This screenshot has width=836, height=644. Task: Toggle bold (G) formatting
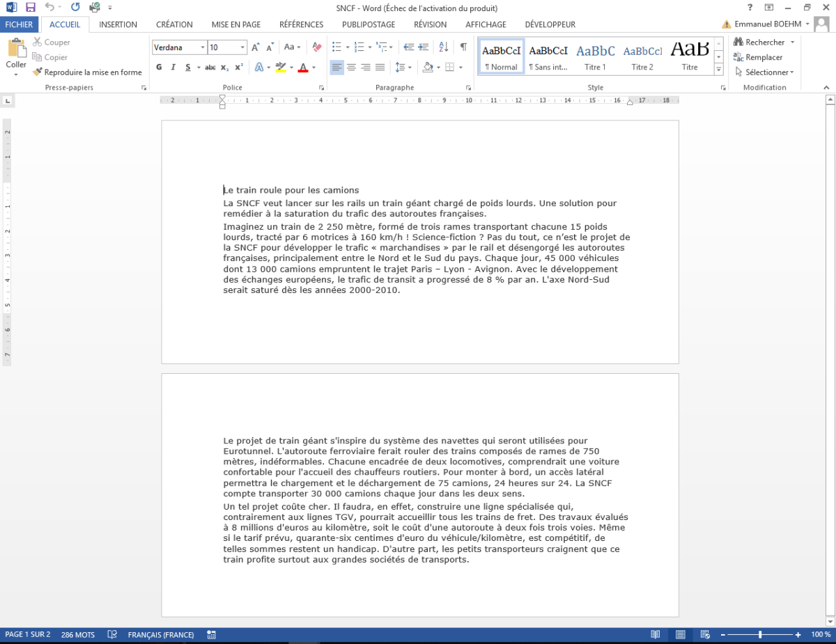pyautogui.click(x=159, y=68)
